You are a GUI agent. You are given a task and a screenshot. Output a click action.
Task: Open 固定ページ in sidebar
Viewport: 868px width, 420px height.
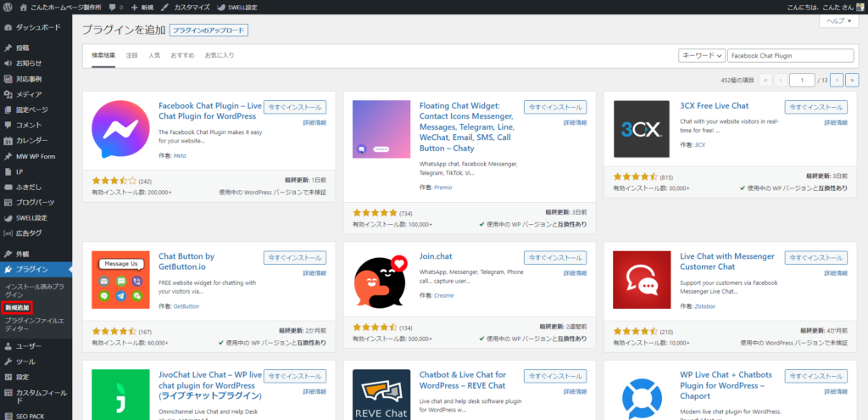tap(36, 109)
